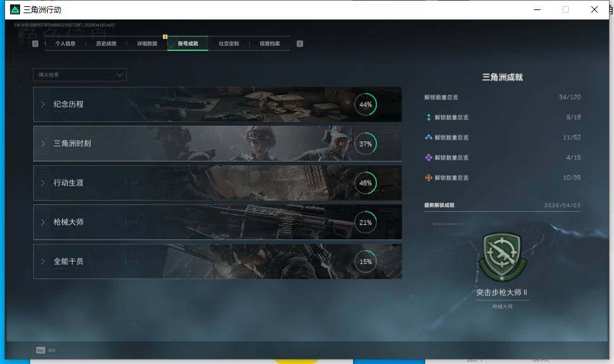Click the 44% progress ring
This screenshot has width=614, height=364.
(x=366, y=104)
